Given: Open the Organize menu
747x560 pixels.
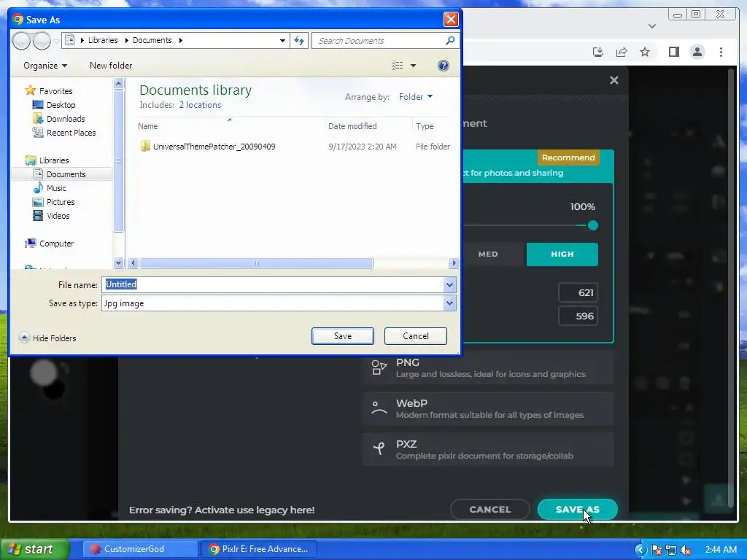Looking at the screenshot, I should point(45,66).
